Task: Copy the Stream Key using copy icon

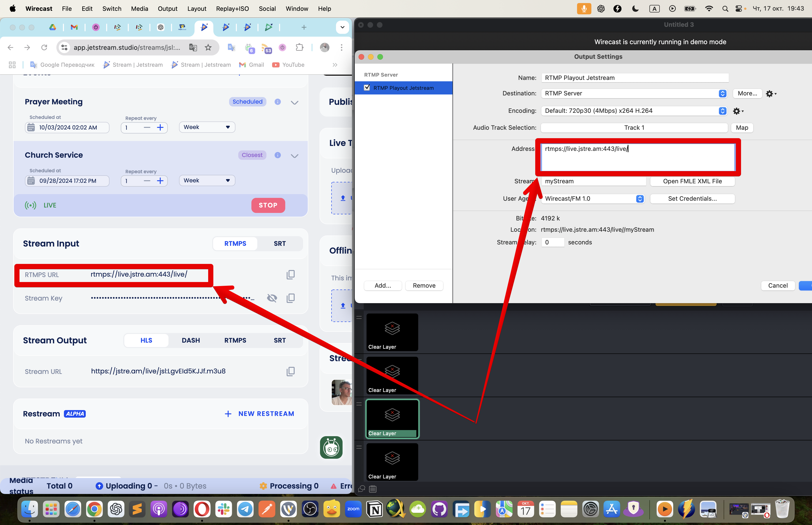Action: point(290,298)
